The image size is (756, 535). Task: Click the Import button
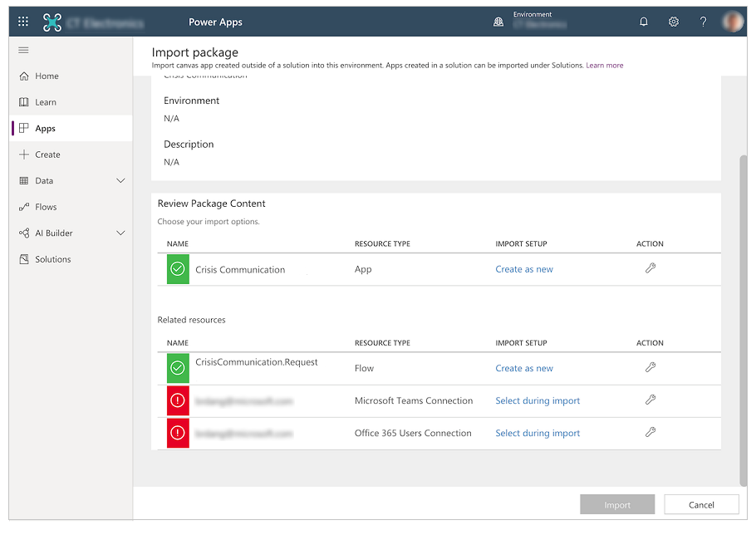(x=617, y=504)
